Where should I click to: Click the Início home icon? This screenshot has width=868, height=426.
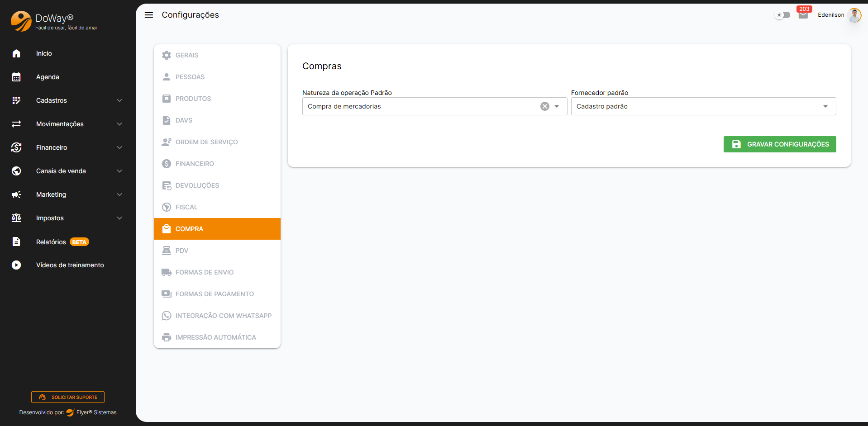(x=16, y=53)
